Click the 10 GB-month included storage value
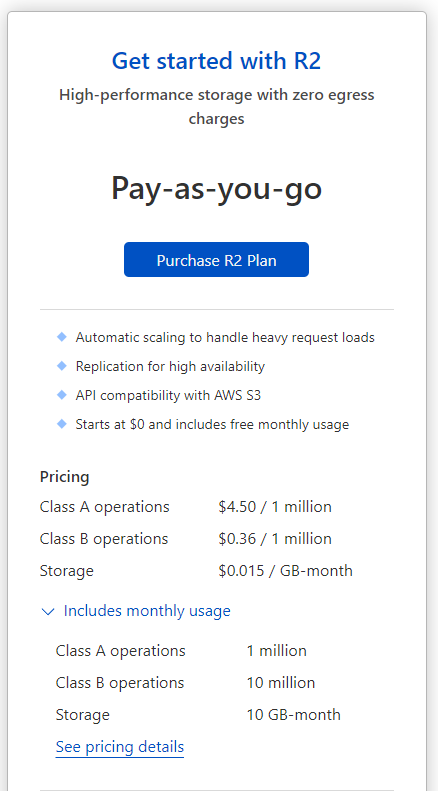 [294, 715]
